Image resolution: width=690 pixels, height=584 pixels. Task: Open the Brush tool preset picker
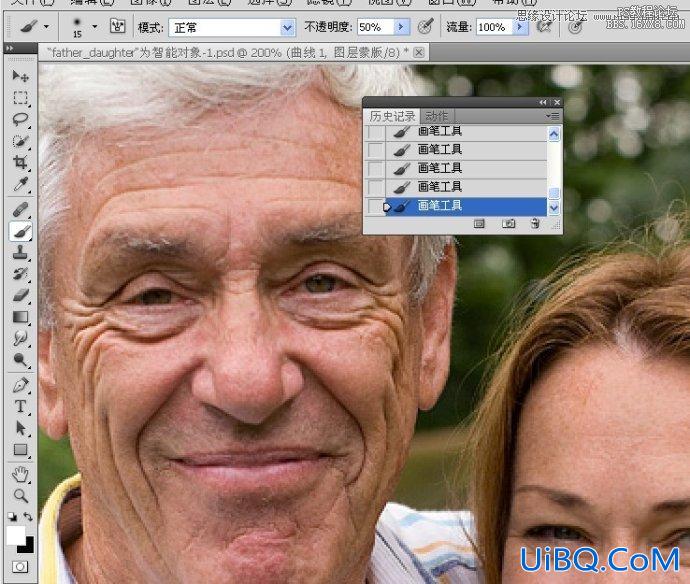tap(33, 27)
